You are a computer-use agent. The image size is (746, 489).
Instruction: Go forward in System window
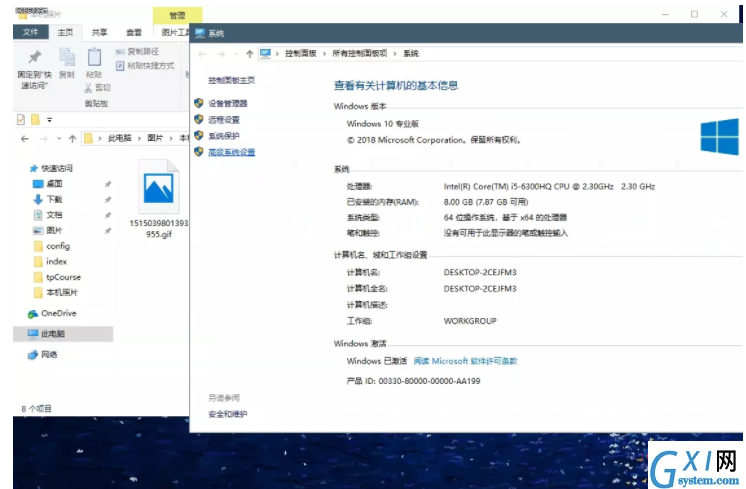221,54
